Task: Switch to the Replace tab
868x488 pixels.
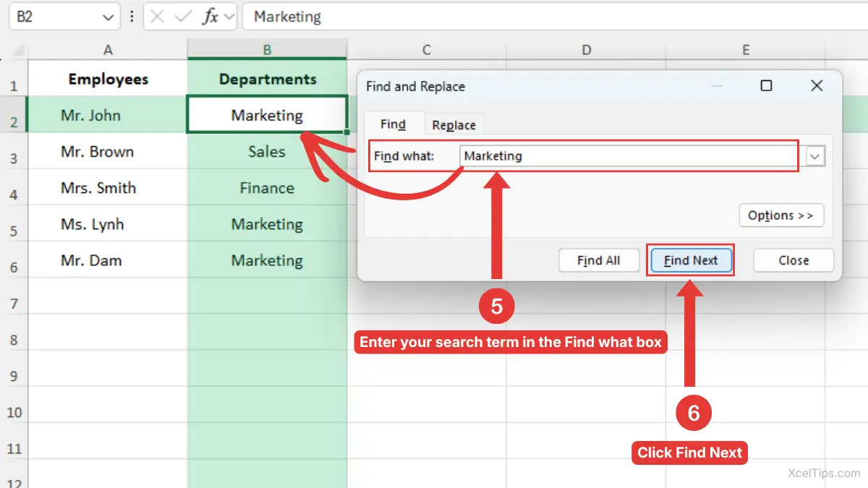Action: point(454,125)
